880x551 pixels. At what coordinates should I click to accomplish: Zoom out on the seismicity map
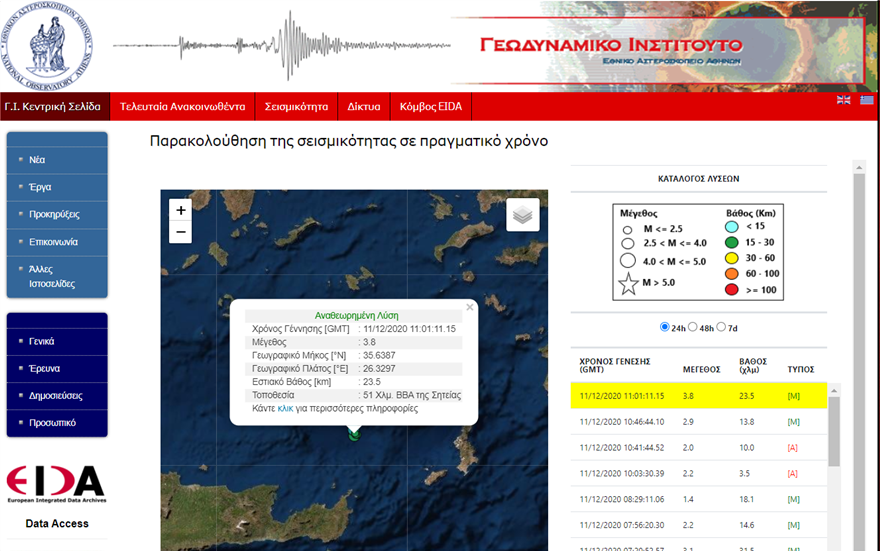(180, 232)
